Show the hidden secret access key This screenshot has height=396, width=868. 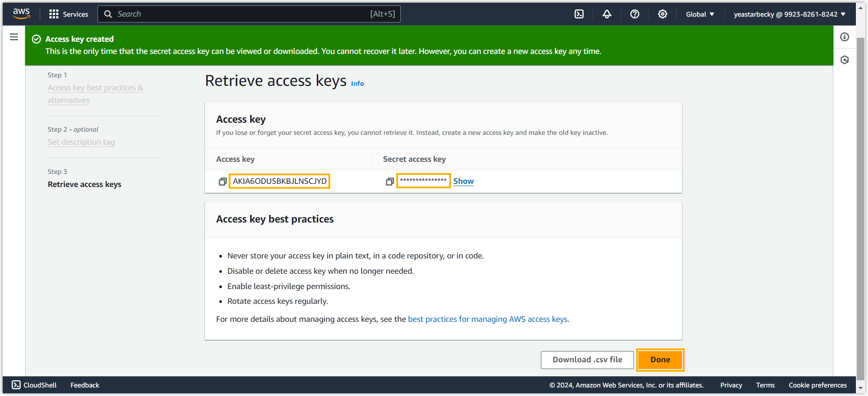pyautogui.click(x=463, y=181)
